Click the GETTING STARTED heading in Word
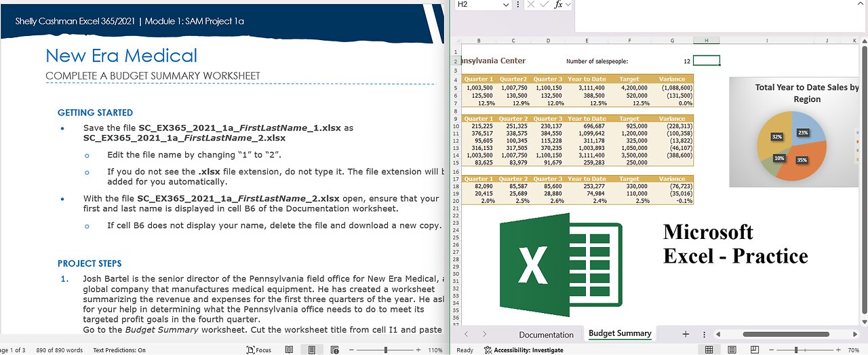868x355 pixels. (95, 113)
